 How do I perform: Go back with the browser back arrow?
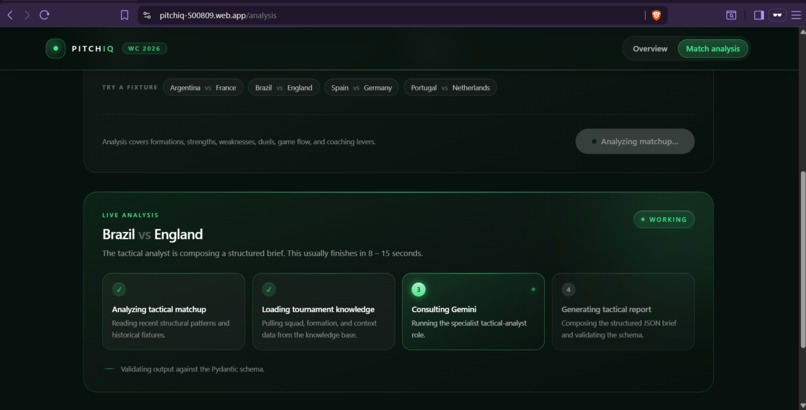coord(10,15)
